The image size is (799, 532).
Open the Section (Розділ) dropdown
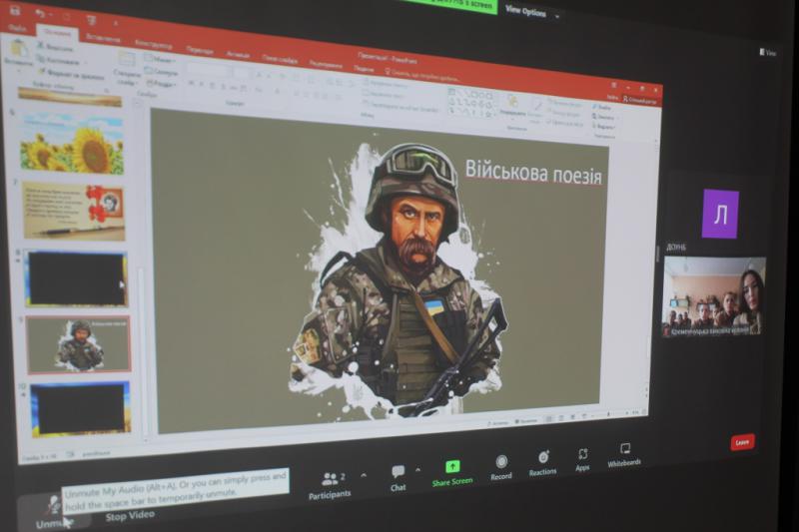point(161,84)
